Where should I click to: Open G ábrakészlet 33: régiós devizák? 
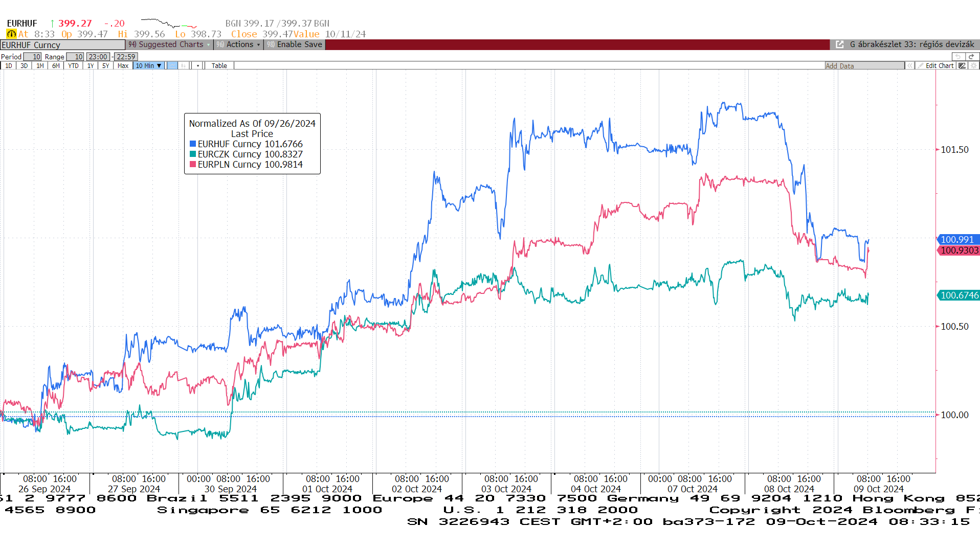911,44
